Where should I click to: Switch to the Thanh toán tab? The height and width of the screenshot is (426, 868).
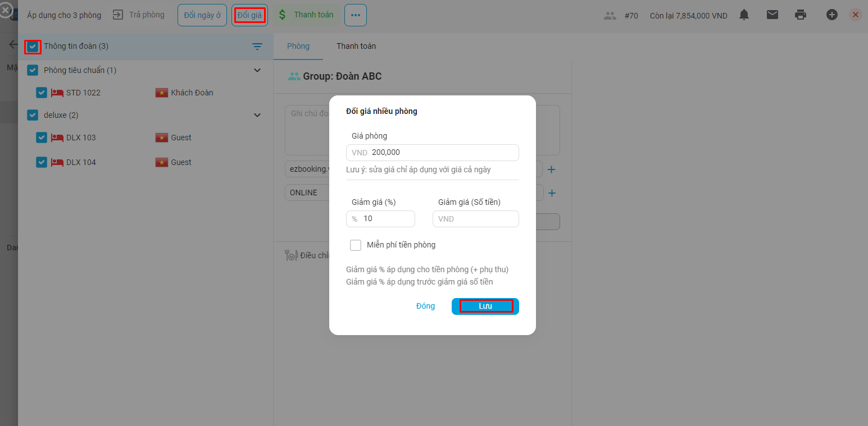(356, 46)
